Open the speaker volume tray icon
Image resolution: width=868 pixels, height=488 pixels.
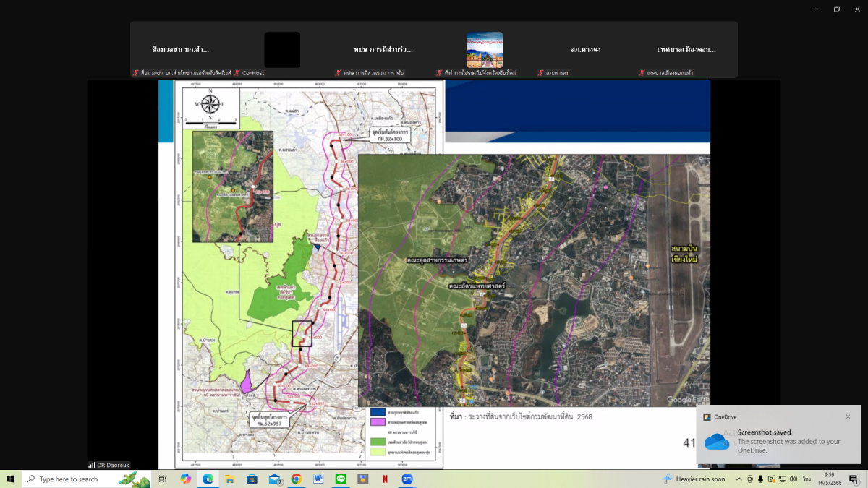793,479
